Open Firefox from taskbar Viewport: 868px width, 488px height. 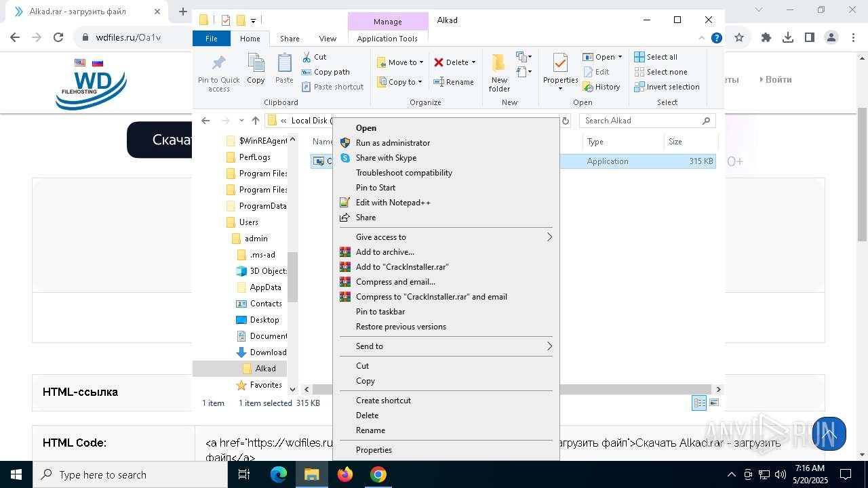point(345,474)
